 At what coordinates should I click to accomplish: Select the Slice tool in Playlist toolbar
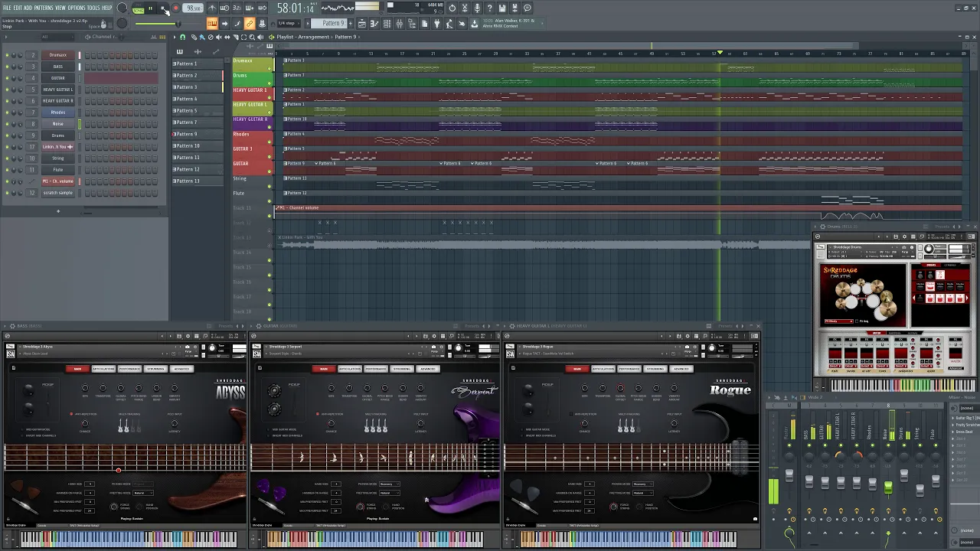[x=235, y=37]
